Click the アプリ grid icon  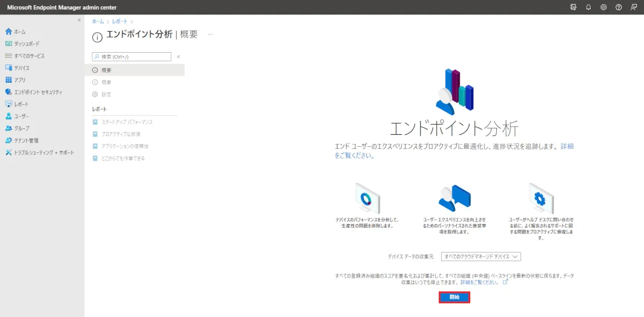tap(9, 80)
